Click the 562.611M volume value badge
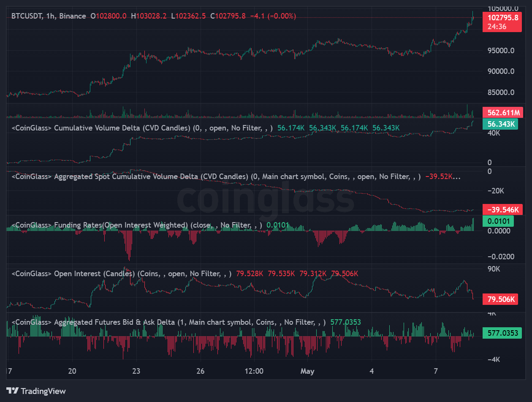 click(x=502, y=112)
